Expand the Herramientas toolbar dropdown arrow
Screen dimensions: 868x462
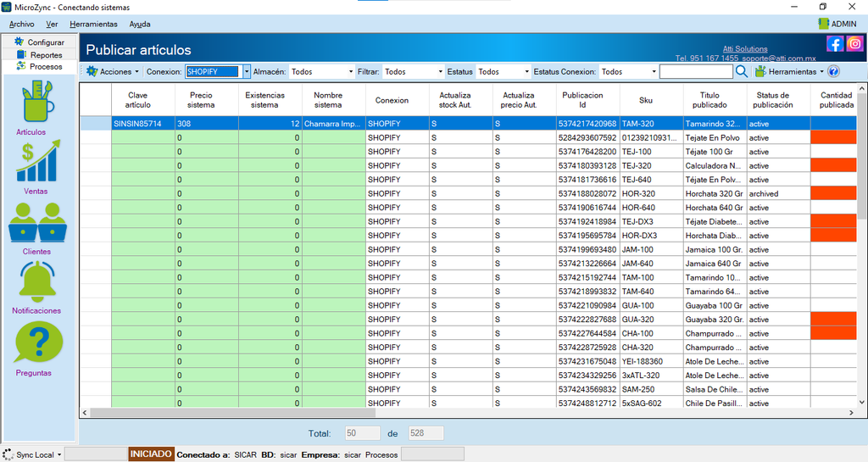pyautogui.click(x=821, y=72)
